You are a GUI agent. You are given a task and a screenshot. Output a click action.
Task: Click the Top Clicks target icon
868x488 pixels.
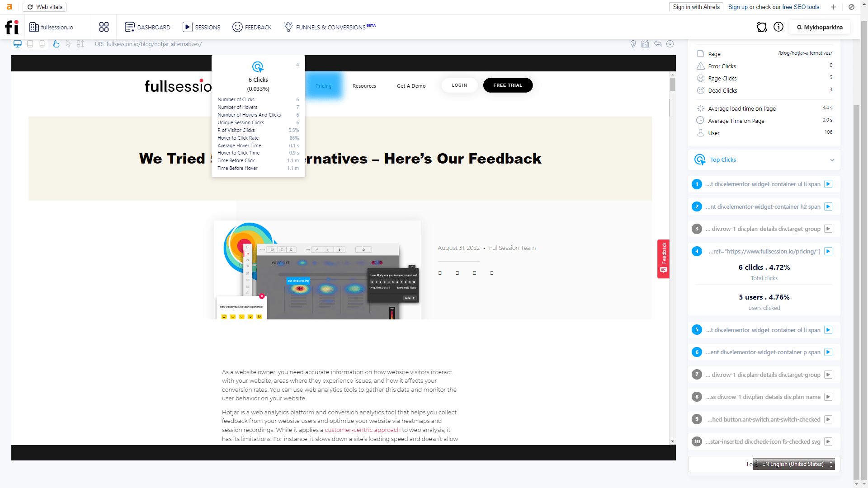pyautogui.click(x=700, y=160)
